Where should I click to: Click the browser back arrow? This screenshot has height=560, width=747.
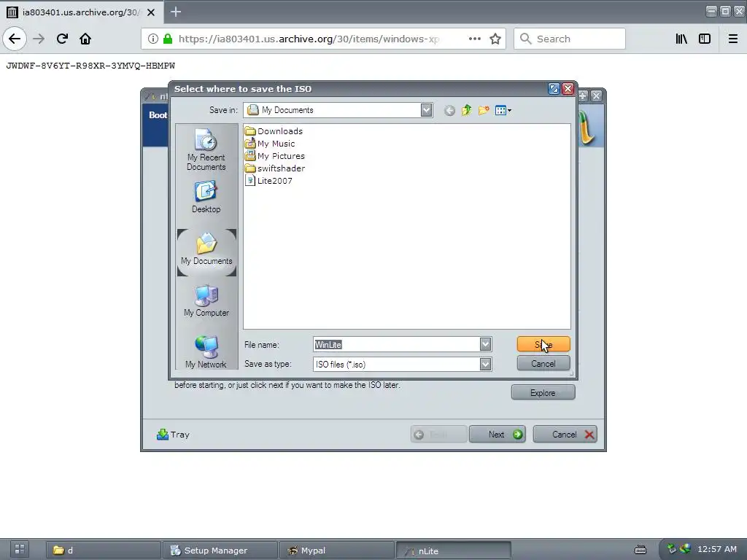click(15, 39)
